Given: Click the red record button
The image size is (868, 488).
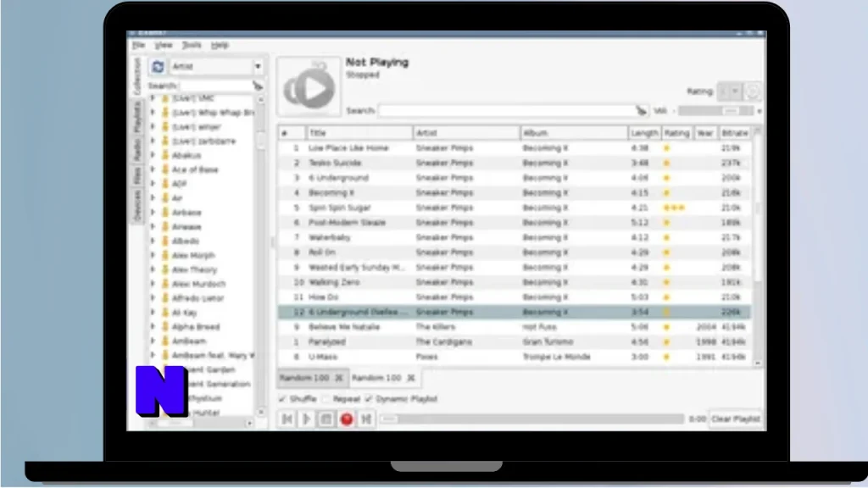Looking at the screenshot, I should point(347,419).
